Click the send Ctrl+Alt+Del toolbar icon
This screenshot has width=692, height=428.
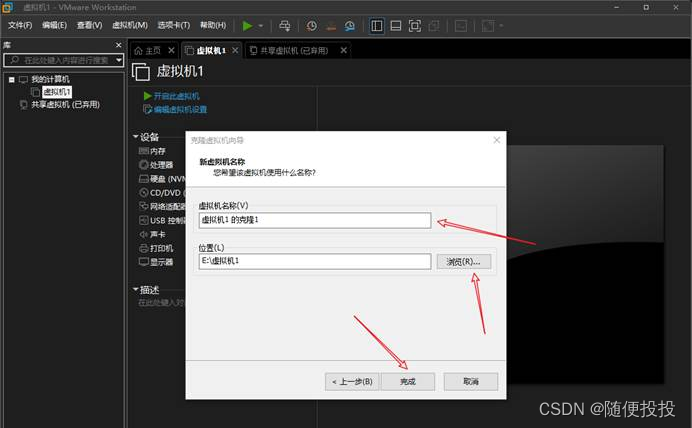pyautogui.click(x=285, y=26)
